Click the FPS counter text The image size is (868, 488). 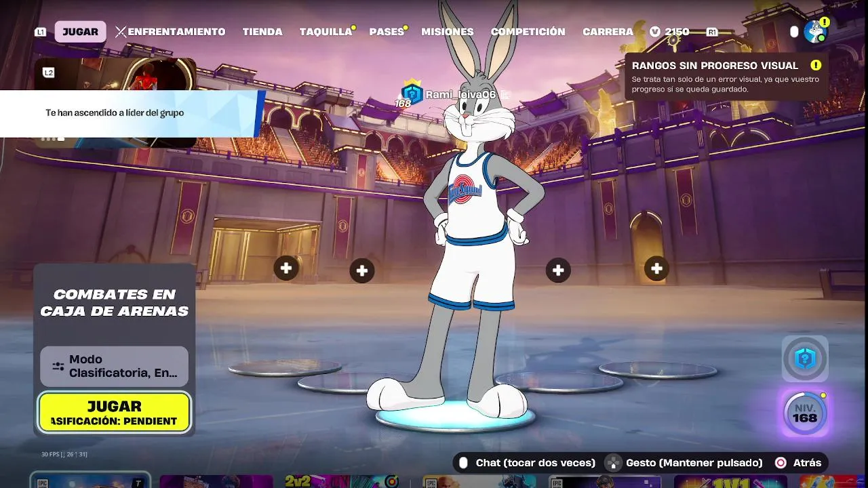coord(64,454)
